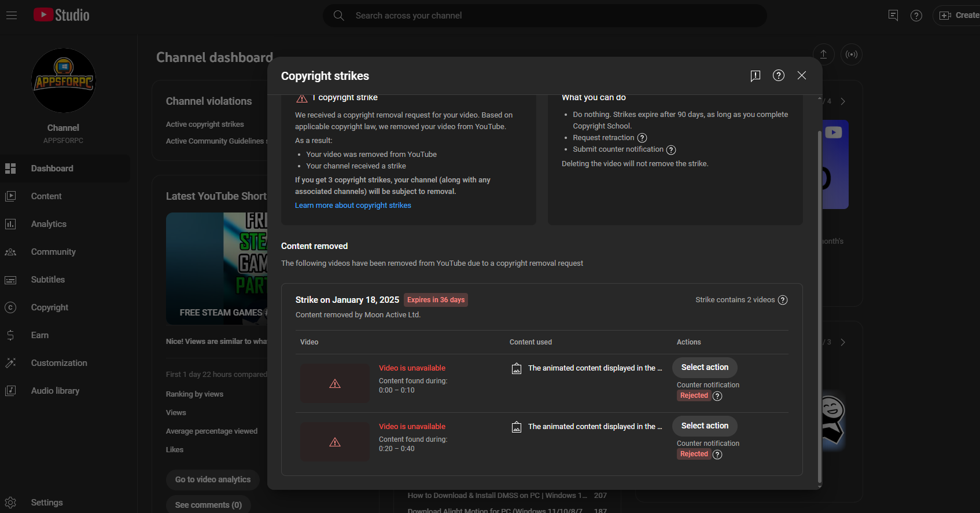Click help icon beside Submit counter notification
Screen dimensions: 980x513
pyautogui.click(x=671, y=150)
